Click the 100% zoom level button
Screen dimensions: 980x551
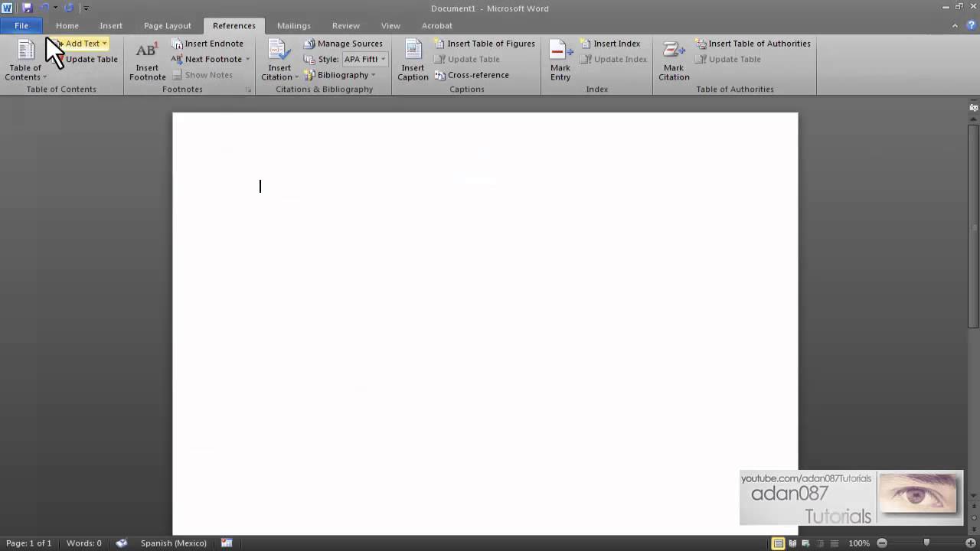[x=859, y=543]
